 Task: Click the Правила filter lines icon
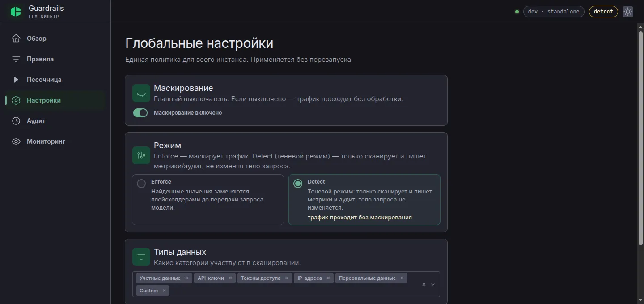click(x=16, y=59)
